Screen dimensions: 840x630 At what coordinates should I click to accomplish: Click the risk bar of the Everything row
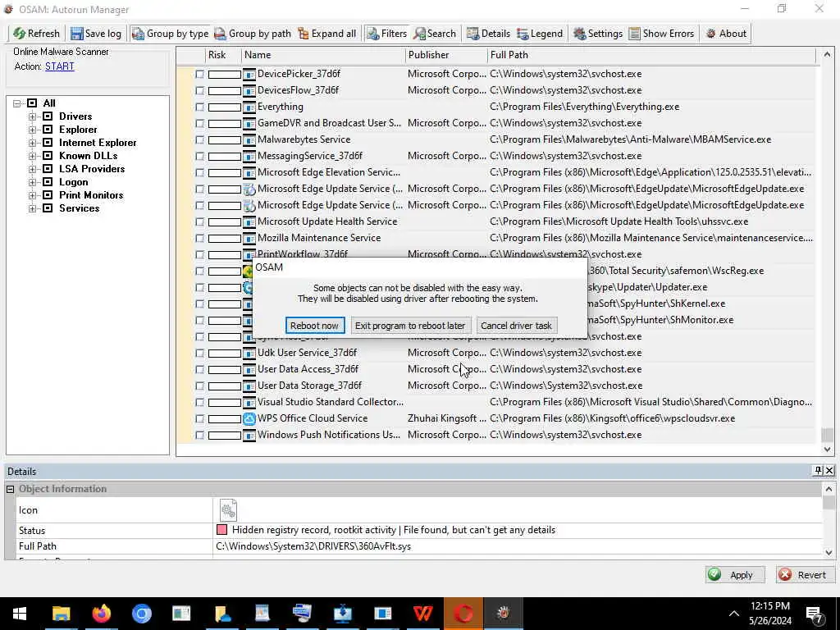pyautogui.click(x=225, y=107)
